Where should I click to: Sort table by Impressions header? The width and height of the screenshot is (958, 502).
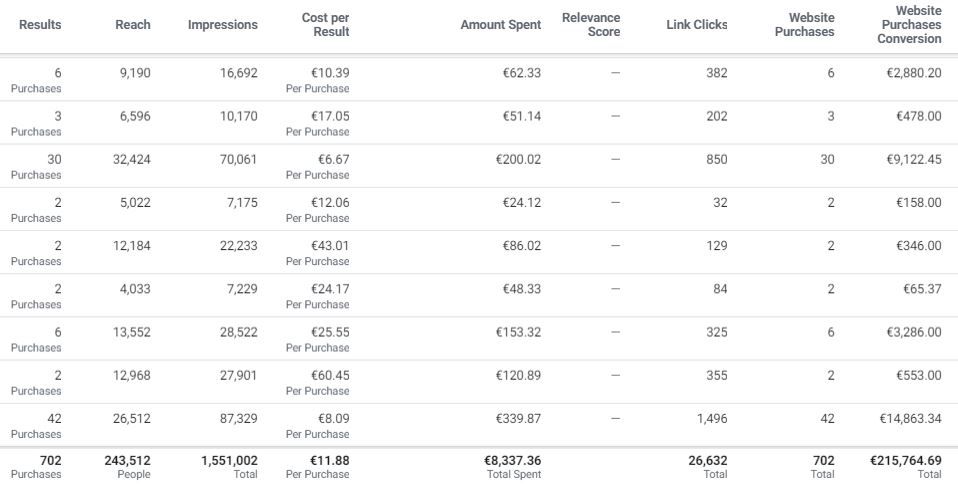(x=222, y=25)
